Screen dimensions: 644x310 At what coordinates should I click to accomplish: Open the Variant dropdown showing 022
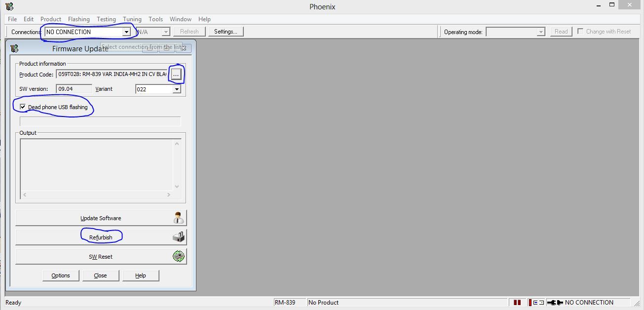coord(158,89)
